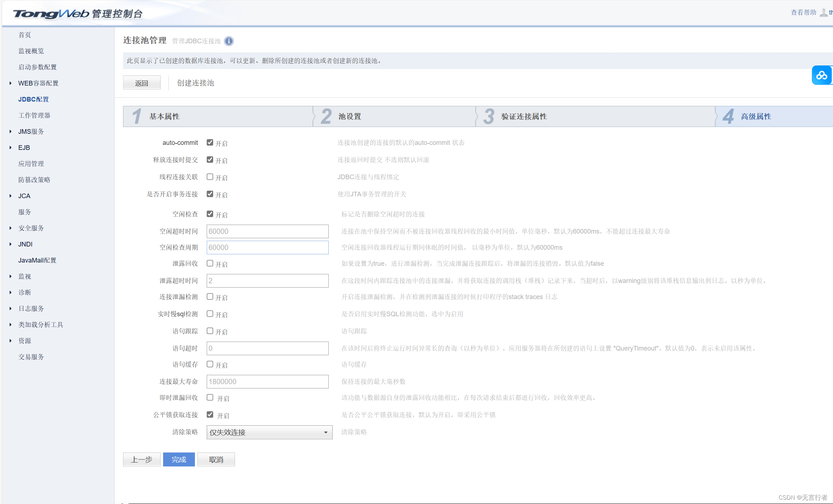Select JDBC配置 in sidebar
This screenshot has width=833, height=504.
33,99
